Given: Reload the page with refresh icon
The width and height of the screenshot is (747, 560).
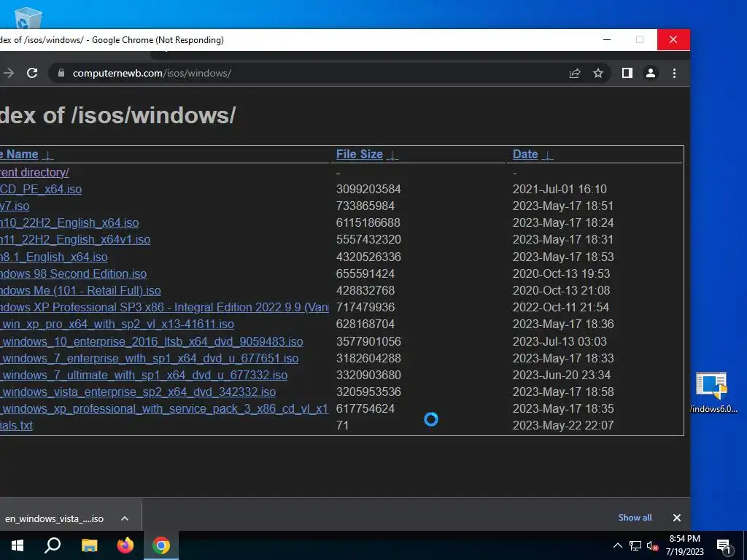Looking at the screenshot, I should pos(32,73).
